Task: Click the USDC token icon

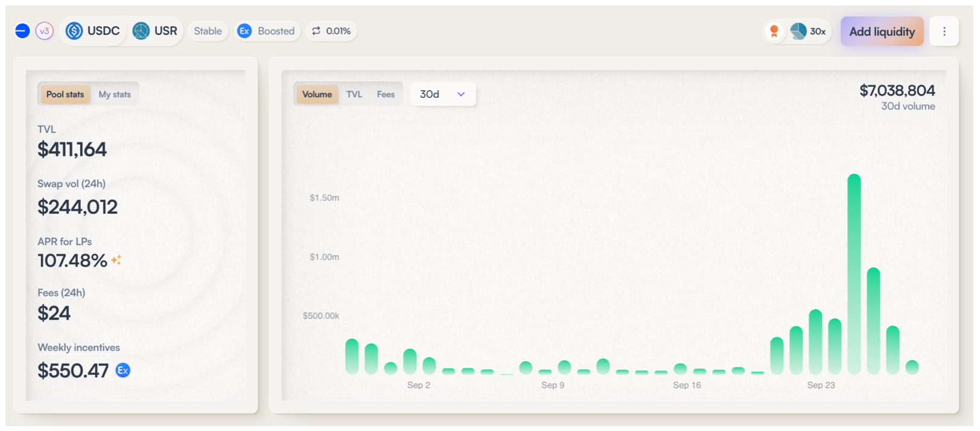Action: pos(74,31)
